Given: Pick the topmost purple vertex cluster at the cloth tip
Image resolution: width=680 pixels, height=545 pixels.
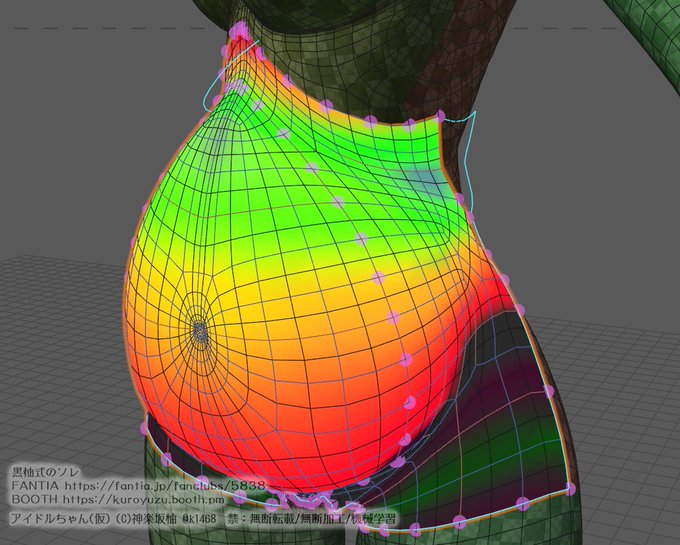Looking at the screenshot, I should point(239,30).
